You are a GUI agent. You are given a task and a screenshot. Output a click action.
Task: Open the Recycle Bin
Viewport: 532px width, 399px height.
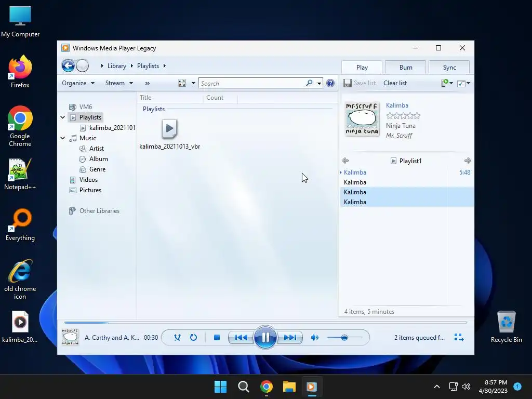click(506, 327)
